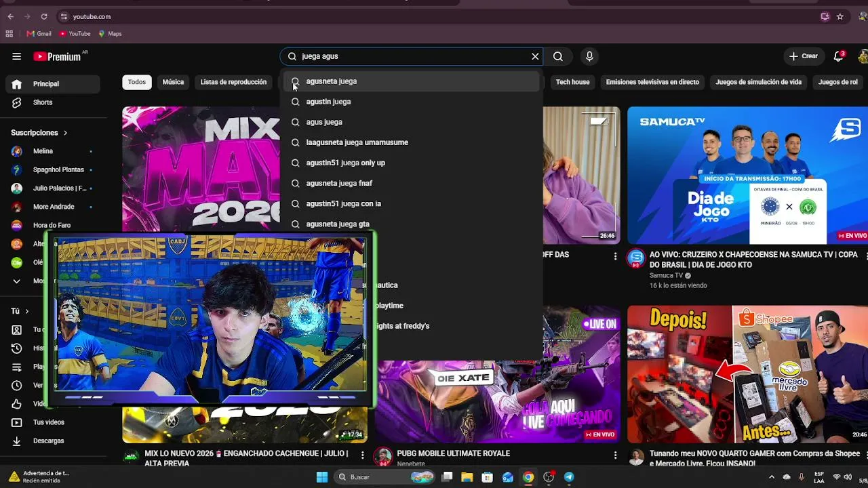Screen dimensions: 868x488
Task: Open the More Andrade subscription
Action: pyautogui.click(x=54, y=207)
